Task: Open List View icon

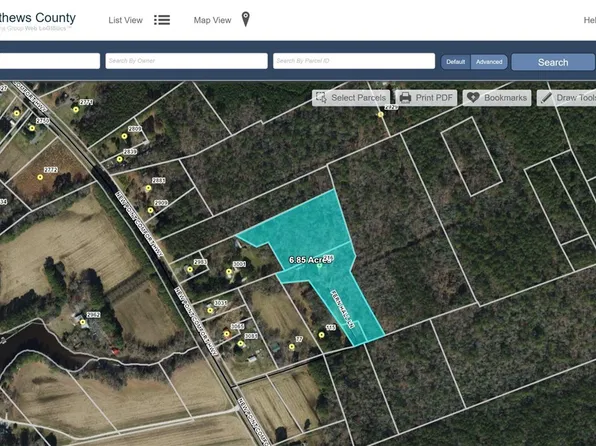Action: tap(162, 20)
